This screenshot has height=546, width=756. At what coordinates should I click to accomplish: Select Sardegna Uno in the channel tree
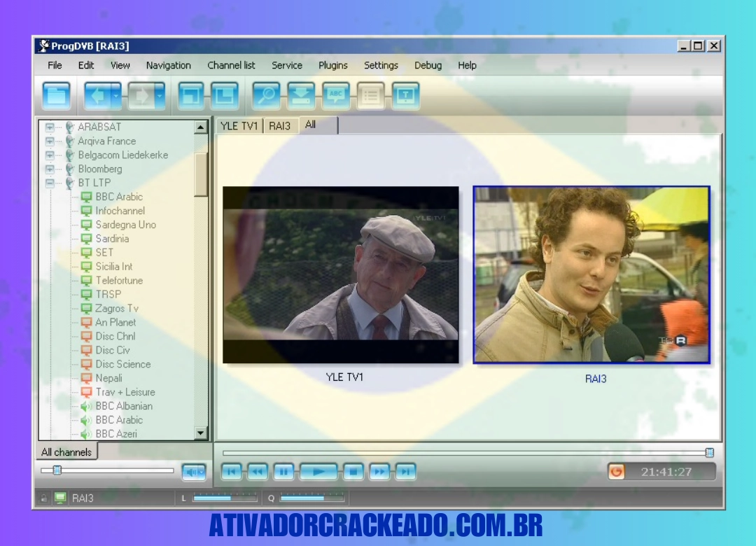point(126,225)
